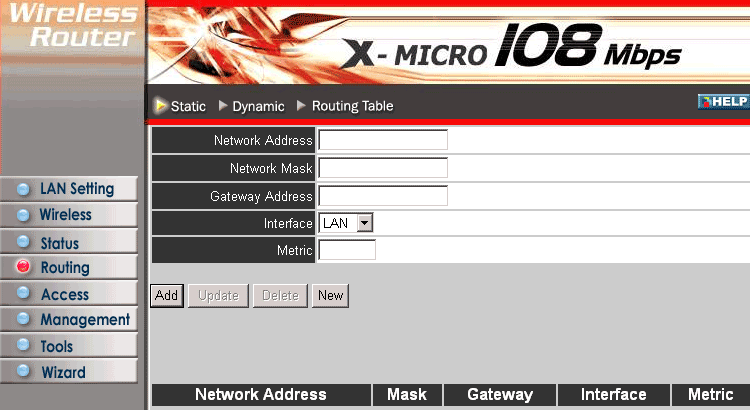Click the Mask table column header
This screenshot has width=750, height=410.
(408, 395)
